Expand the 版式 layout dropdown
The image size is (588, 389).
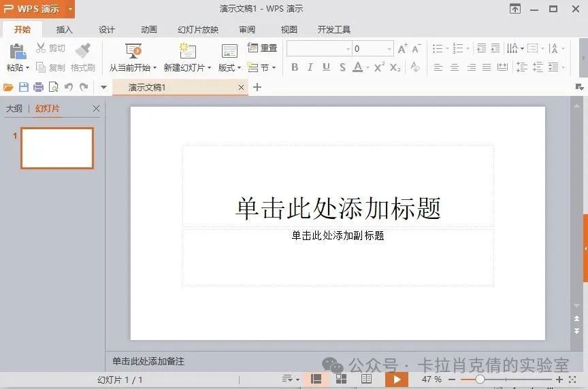coord(229,68)
